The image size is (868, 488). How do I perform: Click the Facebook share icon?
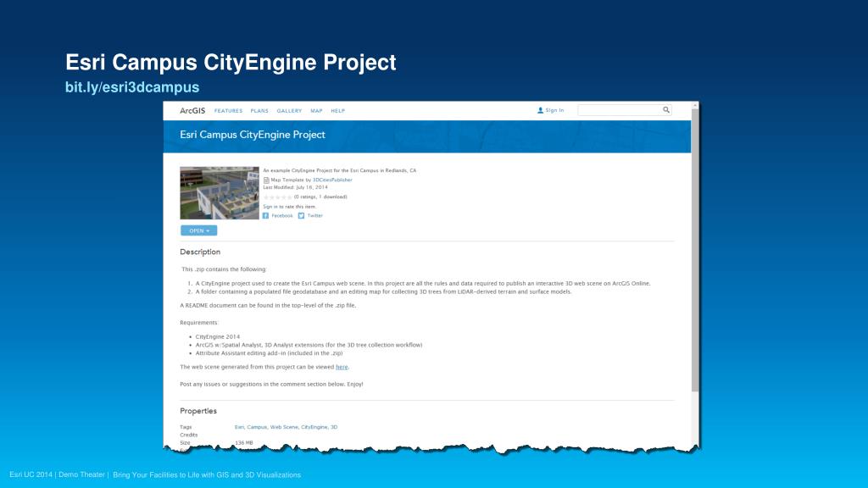point(265,215)
